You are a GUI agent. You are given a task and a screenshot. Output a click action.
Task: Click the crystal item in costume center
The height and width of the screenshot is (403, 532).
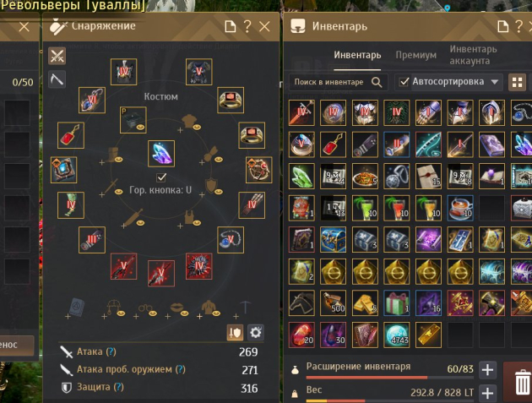[161, 154]
